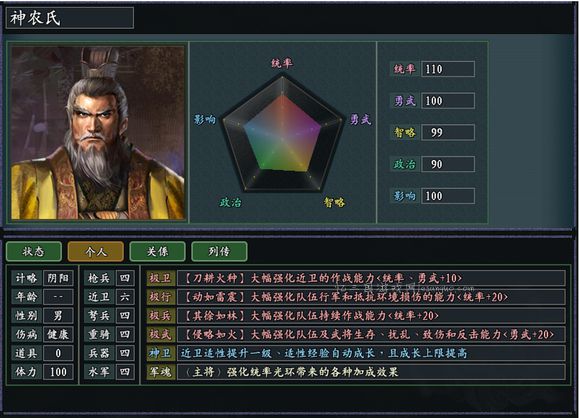Screen dimensions: 579x418
Task: Click the 极武 skill tag
Action: (161, 335)
